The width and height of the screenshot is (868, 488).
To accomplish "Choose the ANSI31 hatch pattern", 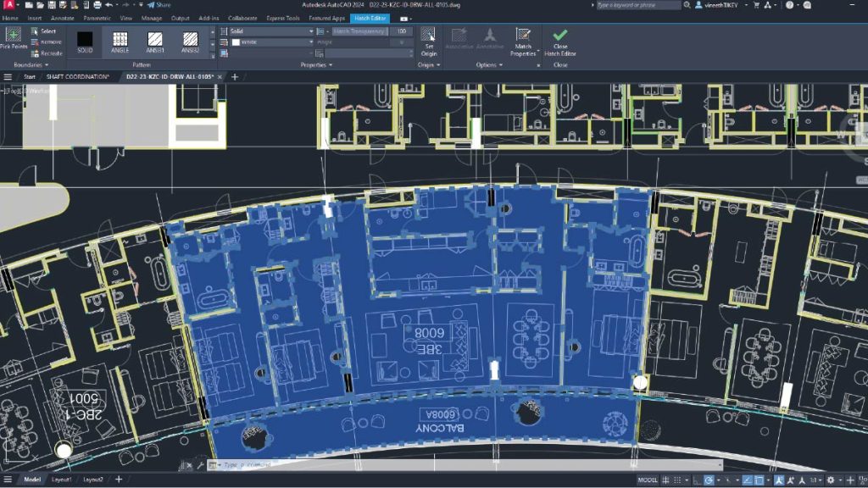I will click(155, 40).
